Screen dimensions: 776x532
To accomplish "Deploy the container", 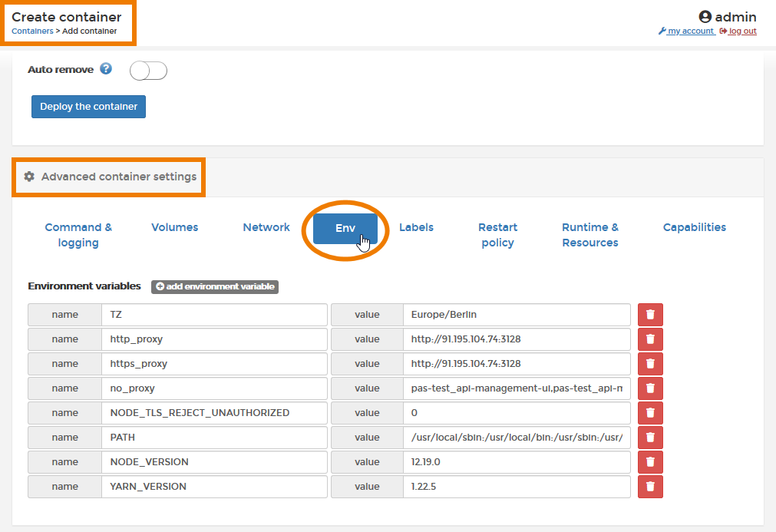I will coord(88,107).
